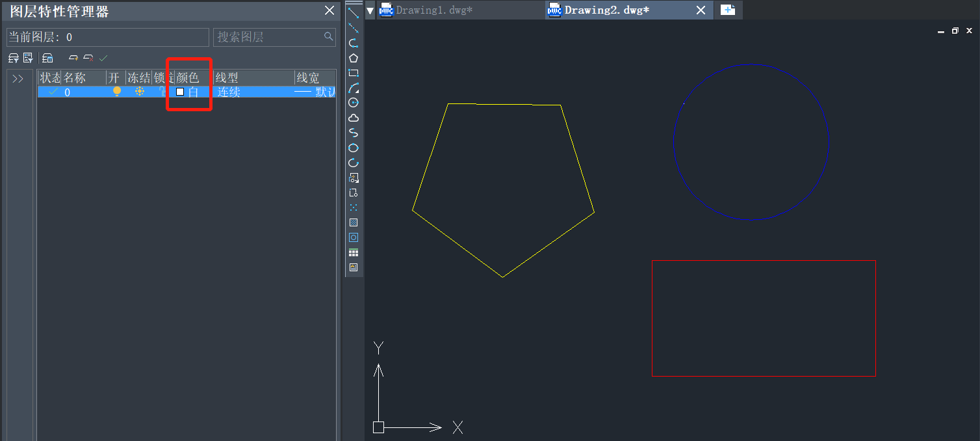Toggle layer 0 on/off light bulb

point(117,92)
